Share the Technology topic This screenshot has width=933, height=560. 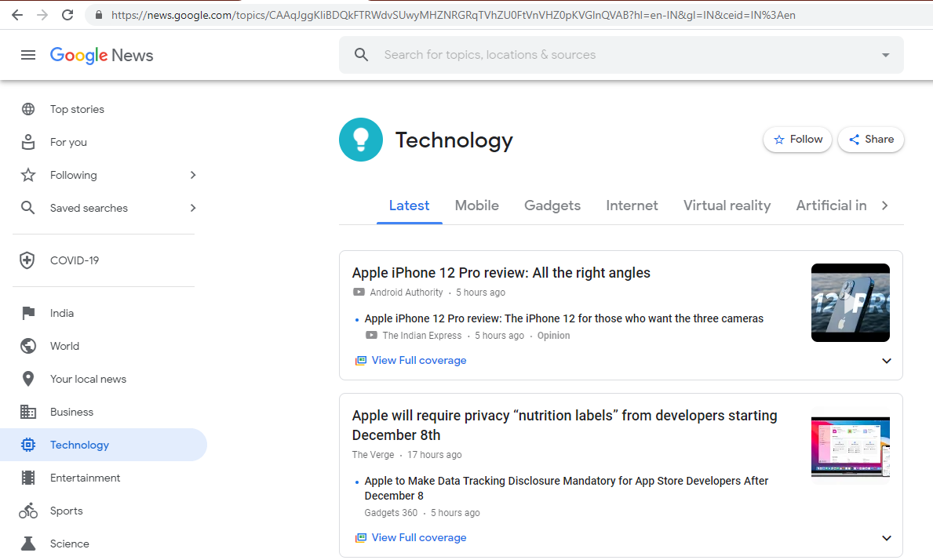tap(870, 139)
